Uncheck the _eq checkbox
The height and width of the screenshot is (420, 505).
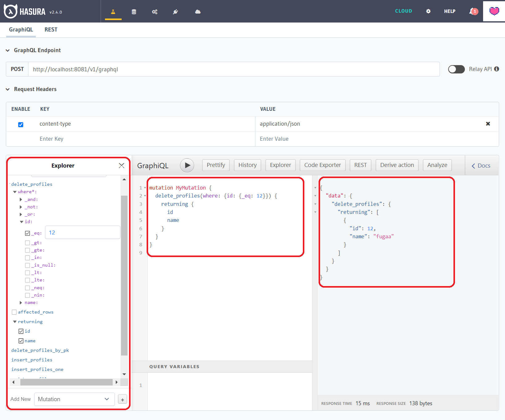point(27,233)
